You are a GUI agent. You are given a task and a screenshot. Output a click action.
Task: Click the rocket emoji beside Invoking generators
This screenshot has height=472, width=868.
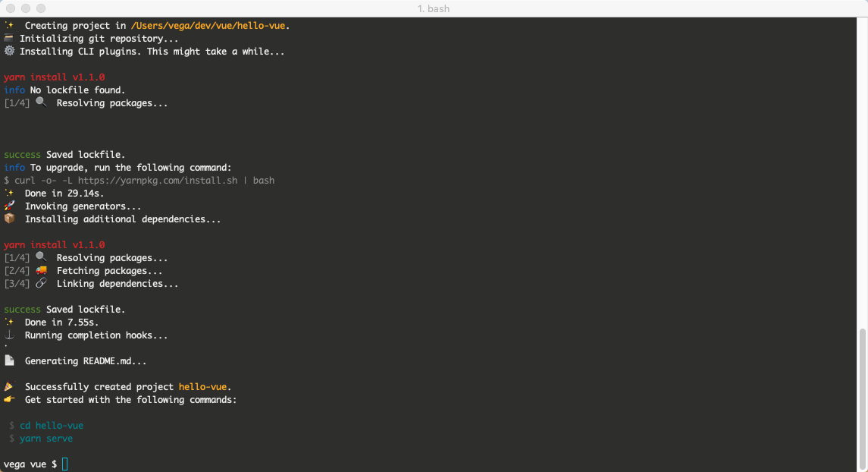[9, 206]
